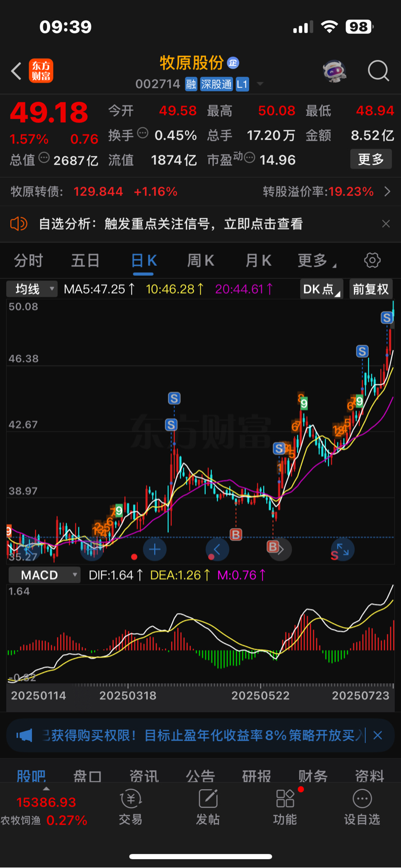Screen dimensions: 401x868
Task: Tap the MA10 value 46.28 label
Action: 174,289
